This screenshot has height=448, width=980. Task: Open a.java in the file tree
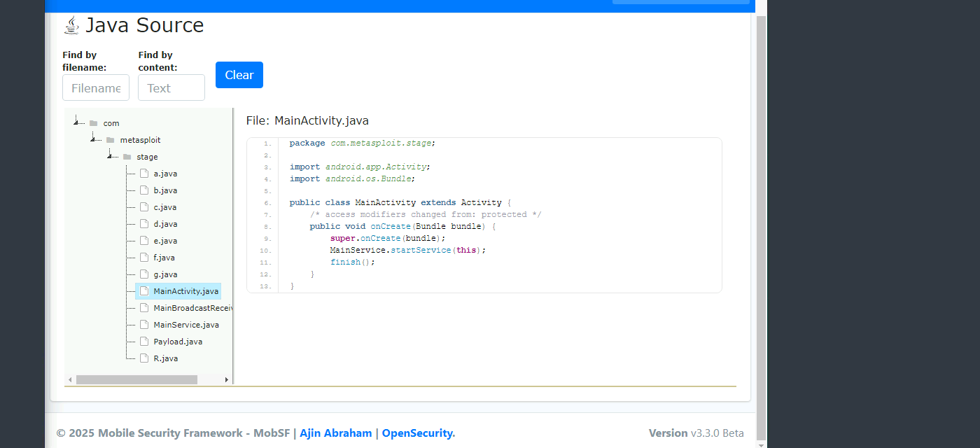(165, 174)
